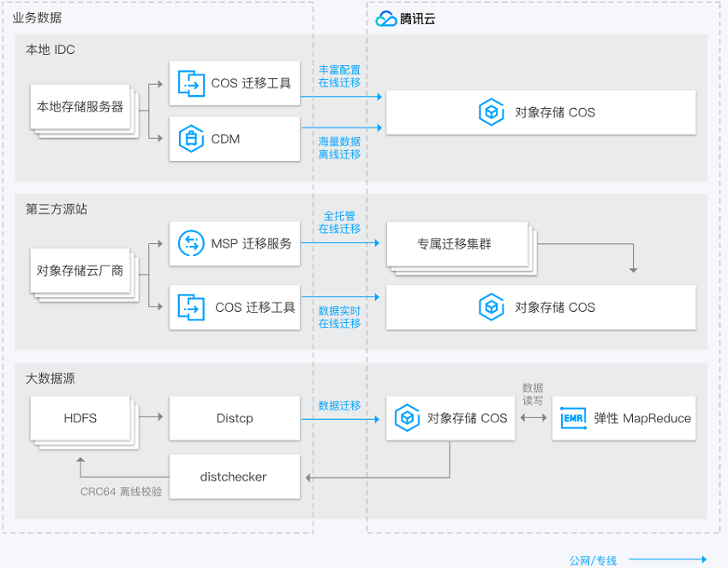Select the CDM hexagon suitcase icon
This screenshot has height=568, width=728.
191,139
